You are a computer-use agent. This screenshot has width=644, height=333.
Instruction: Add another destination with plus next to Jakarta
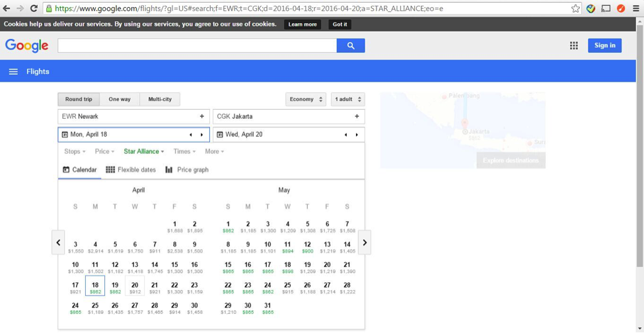tap(357, 116)
